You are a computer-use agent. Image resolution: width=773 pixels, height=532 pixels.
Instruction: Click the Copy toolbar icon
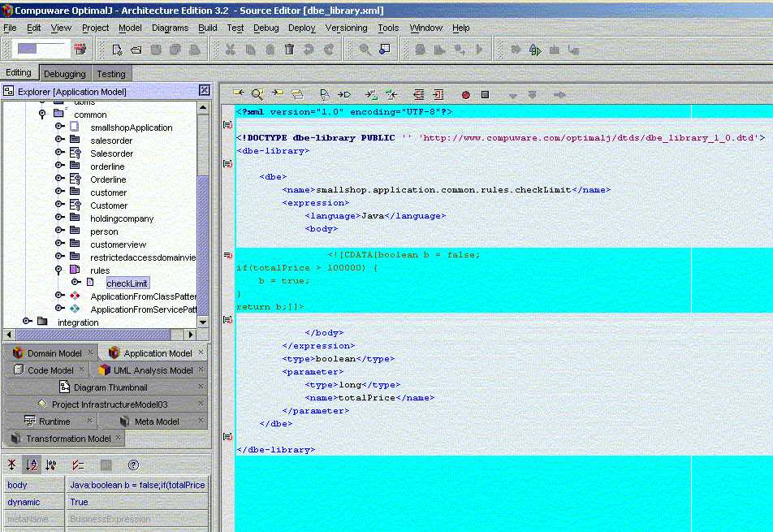250,50
